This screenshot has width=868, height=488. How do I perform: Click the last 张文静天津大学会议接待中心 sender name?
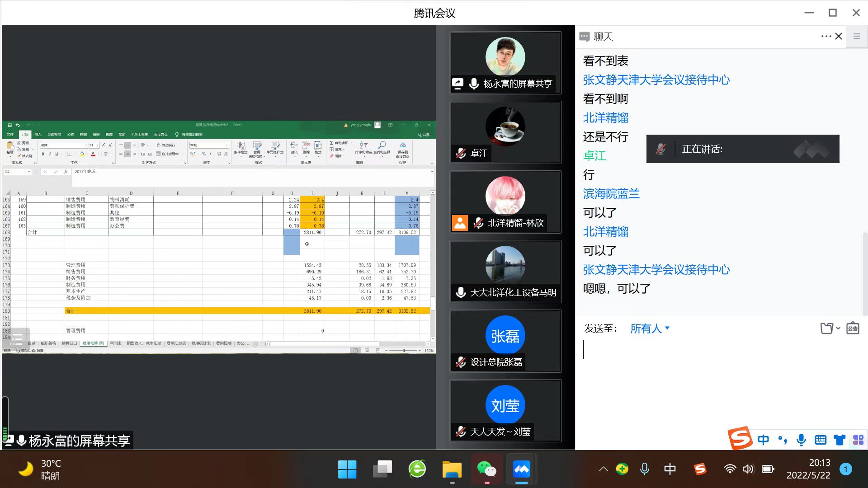coord(656,270)
